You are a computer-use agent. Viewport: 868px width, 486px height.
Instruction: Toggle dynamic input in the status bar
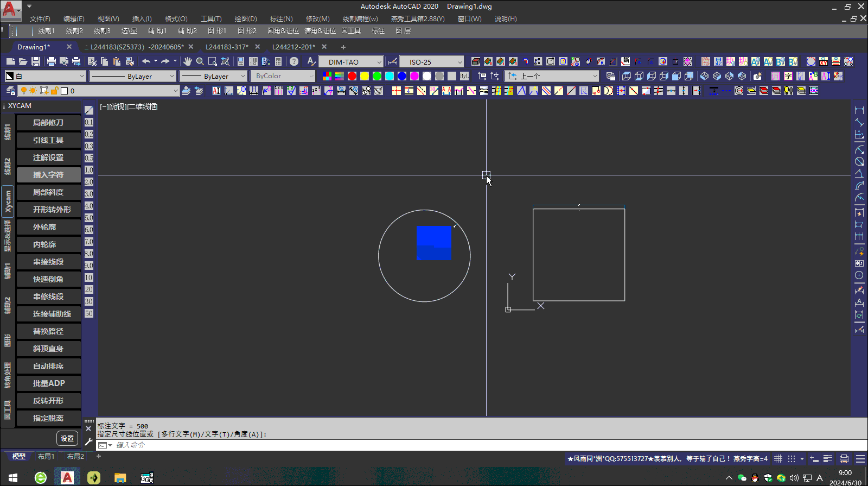(x=814, y=459)
